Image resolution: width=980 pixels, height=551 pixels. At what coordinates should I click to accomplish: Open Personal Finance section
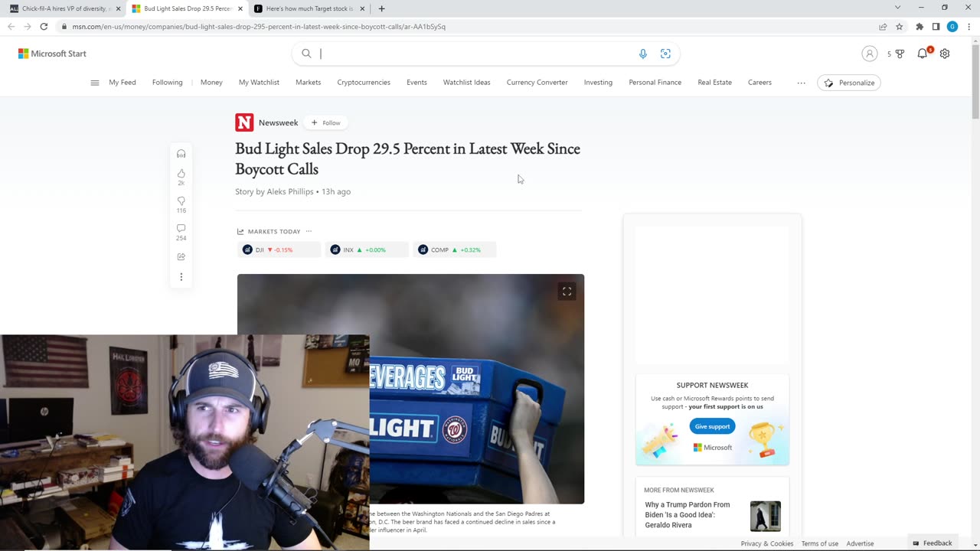(x=655, y=83)
